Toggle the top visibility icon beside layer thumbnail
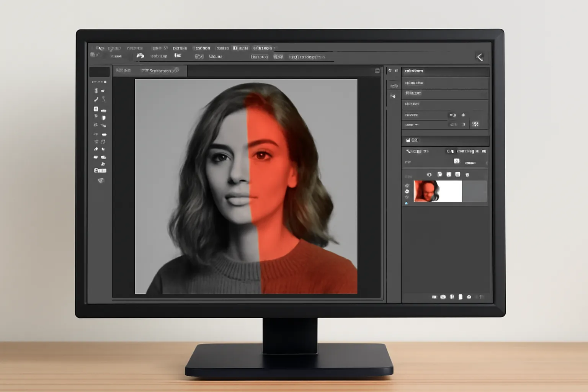The image size is (588, 392). pyautogui.click(x=407, y=186)
